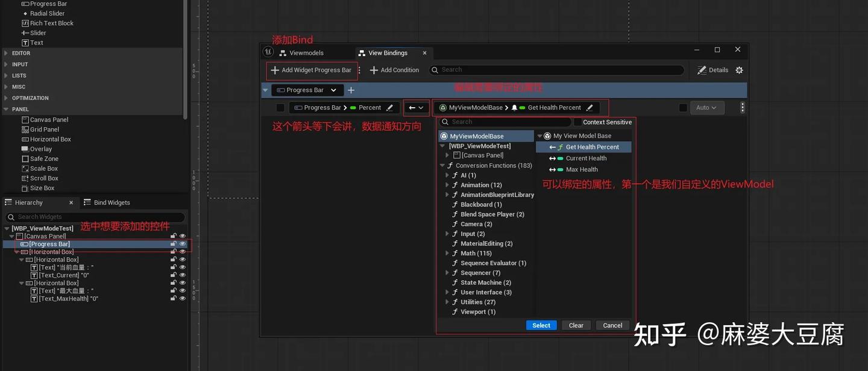
Task: Toggle visibility eye of Text_Current widget
Action: (x=182, y=275)
